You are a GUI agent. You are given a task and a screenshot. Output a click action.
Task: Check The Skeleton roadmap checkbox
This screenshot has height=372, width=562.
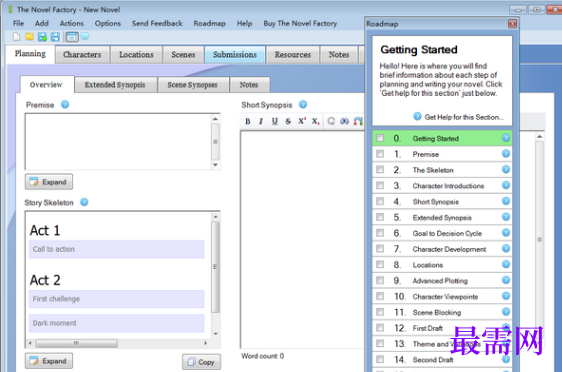(x=380, y=170)
